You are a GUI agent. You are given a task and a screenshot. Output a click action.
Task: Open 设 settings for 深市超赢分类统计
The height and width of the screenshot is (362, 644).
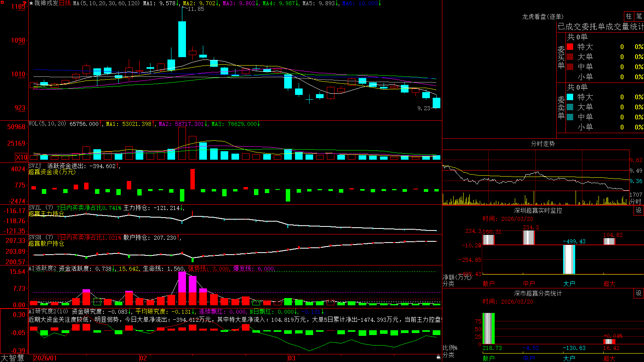[x=639, y=293]
